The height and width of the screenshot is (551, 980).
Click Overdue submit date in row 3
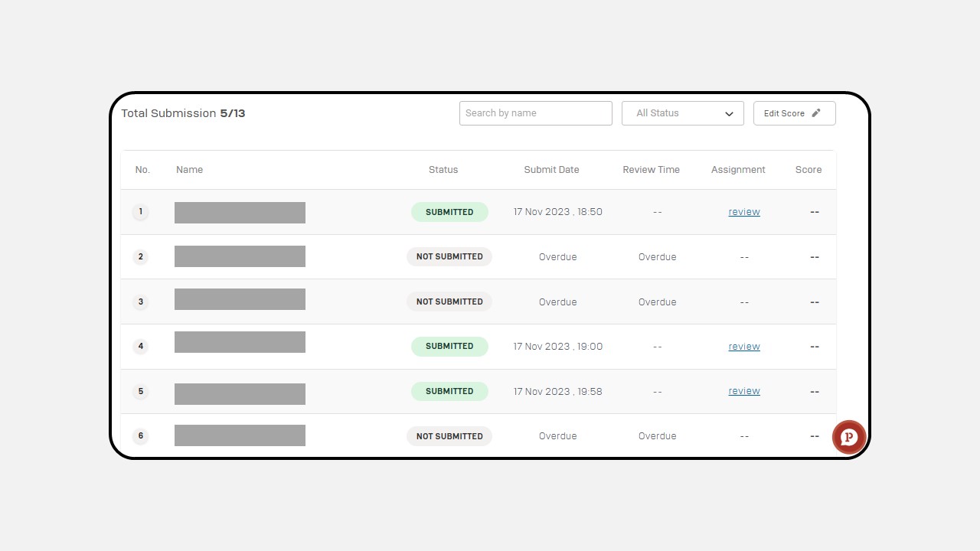[x=558, y=302]
